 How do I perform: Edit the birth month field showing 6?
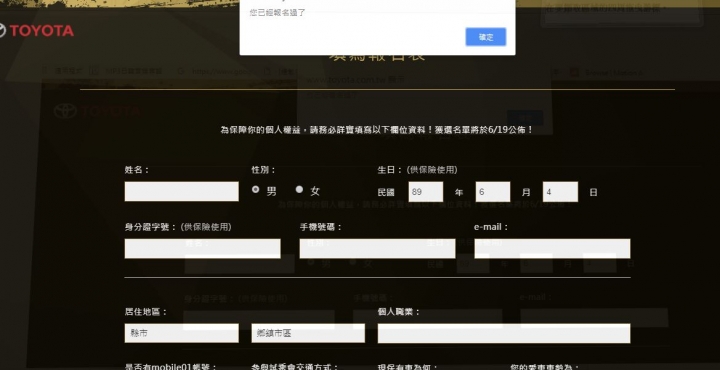tap(493, 192)
